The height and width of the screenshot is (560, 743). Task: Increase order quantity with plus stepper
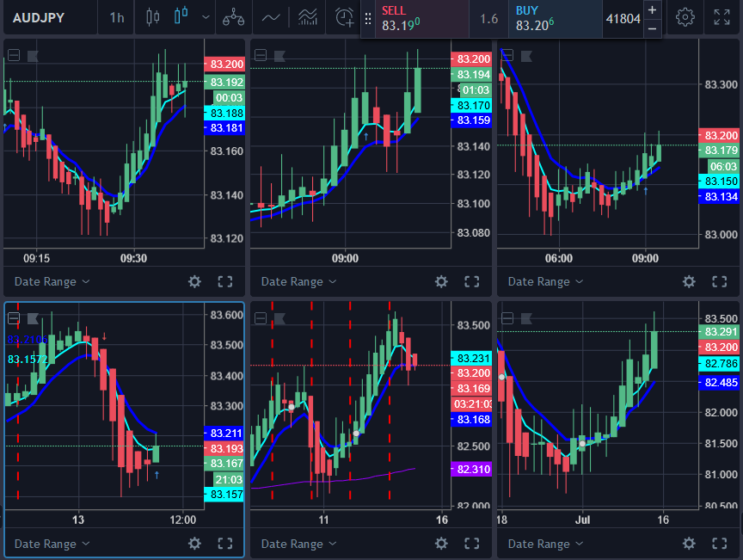652,9
